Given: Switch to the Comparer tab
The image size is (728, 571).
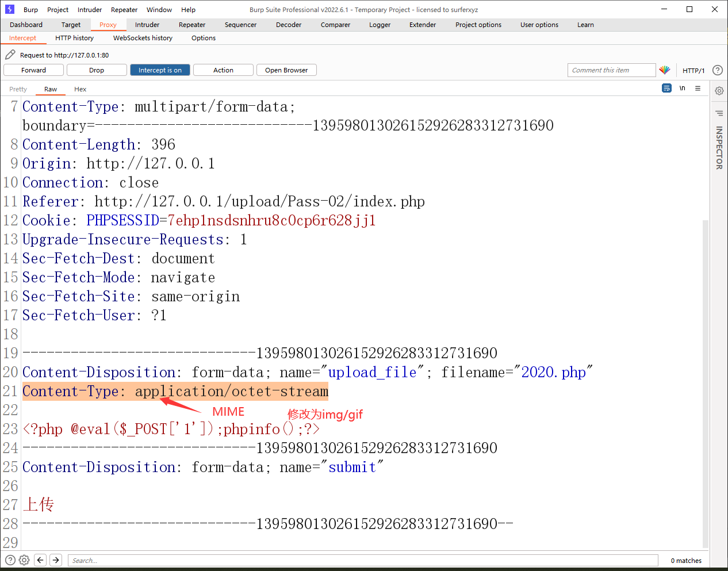Looking at the screenshot, I should pyautogui.click(x=335, y=25).
